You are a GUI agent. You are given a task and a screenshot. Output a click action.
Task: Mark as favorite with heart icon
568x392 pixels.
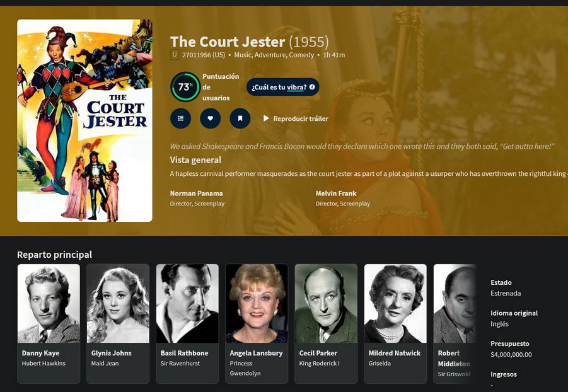coord(210,118)
